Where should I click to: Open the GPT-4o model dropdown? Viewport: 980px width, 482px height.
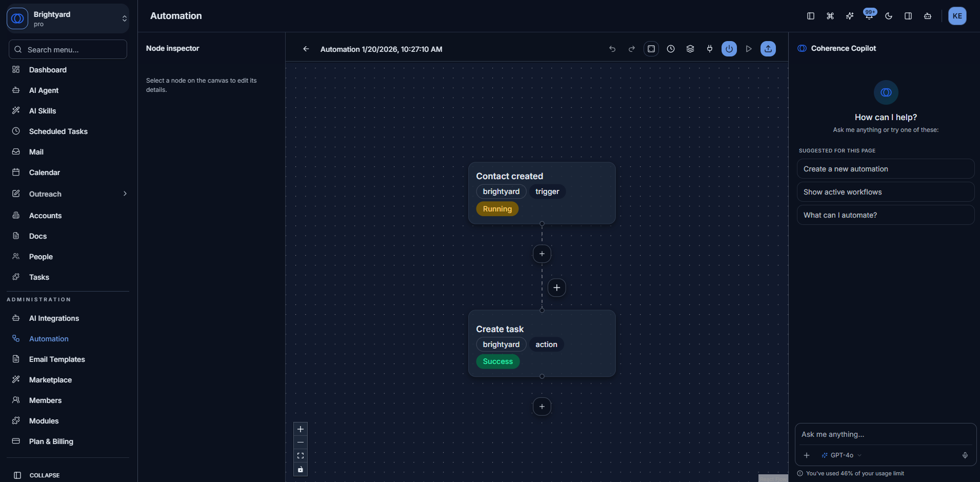(841, 455)
